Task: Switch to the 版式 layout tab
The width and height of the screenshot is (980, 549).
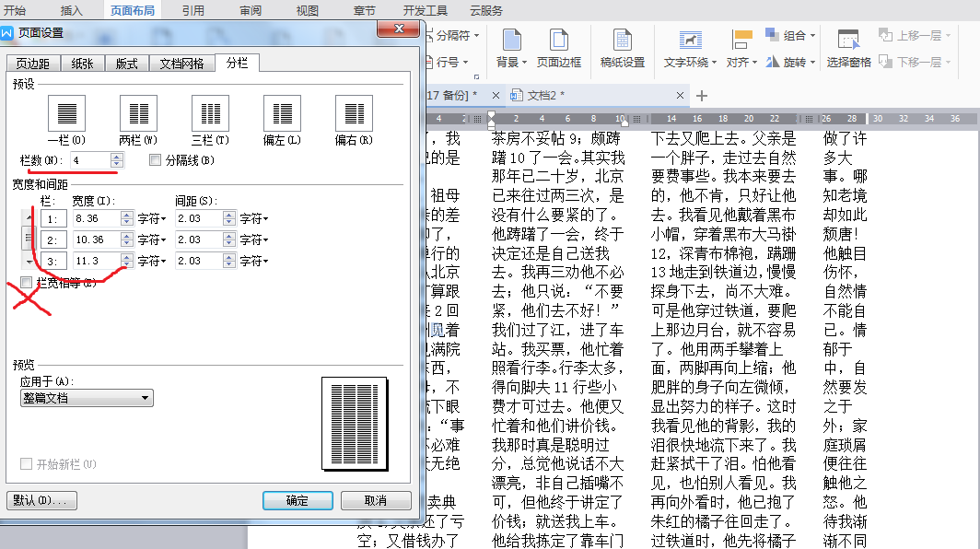Action: coord(126,64)
